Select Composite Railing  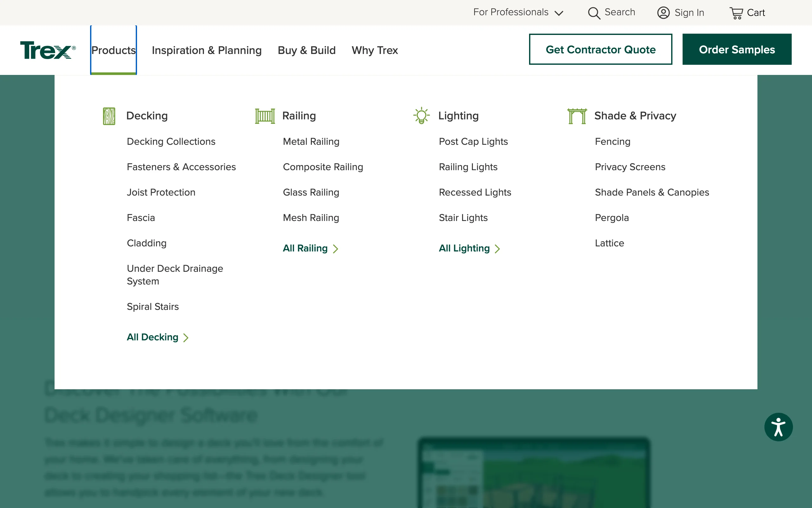(x=323, y=167)
